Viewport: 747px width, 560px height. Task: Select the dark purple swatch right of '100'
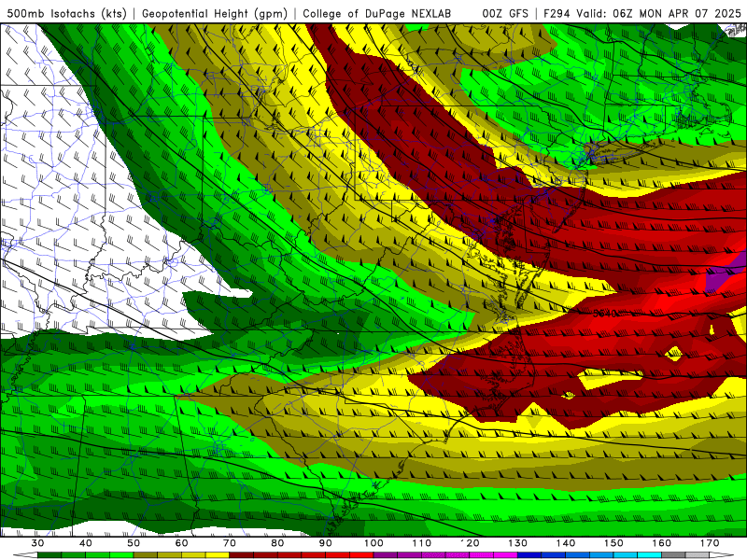[x=386, y=554]
